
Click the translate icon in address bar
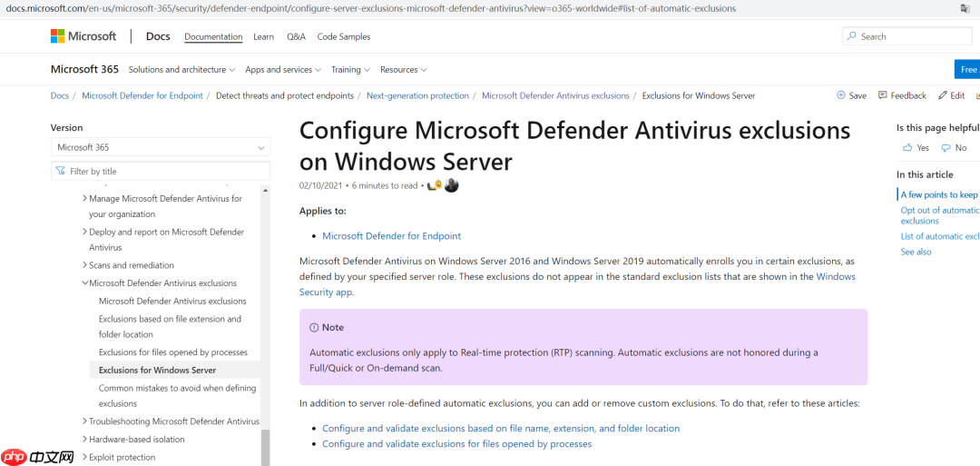point(965,9)
